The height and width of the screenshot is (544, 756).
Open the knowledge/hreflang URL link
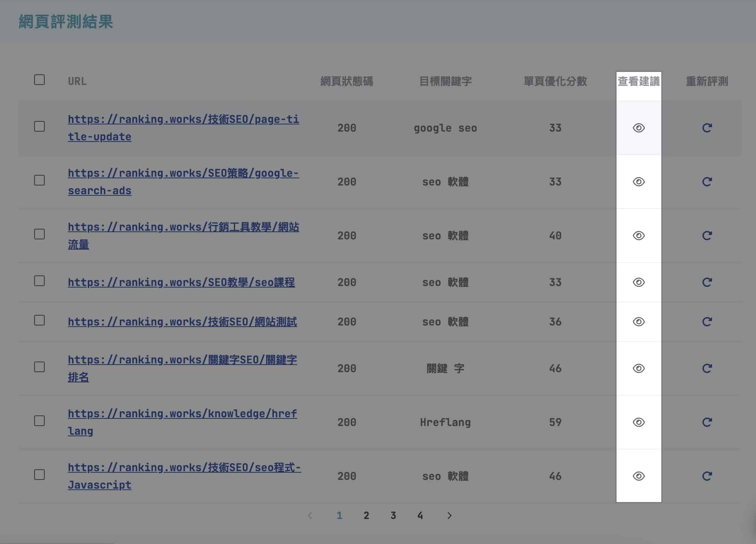[x=182, y=414]
